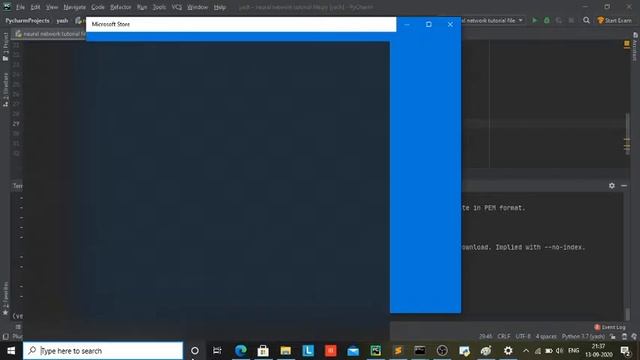Select the neural network tutorial file editor tab
This screenshot has height=360, width=640.
point(50,34)
